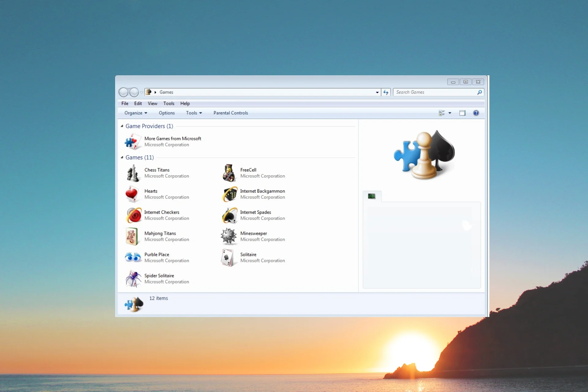Click the Games (11) header text

(140, 157)
